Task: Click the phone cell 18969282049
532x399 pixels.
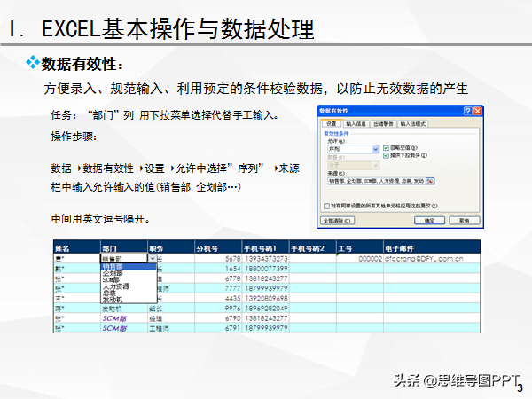Action: [x=265, y=308]
